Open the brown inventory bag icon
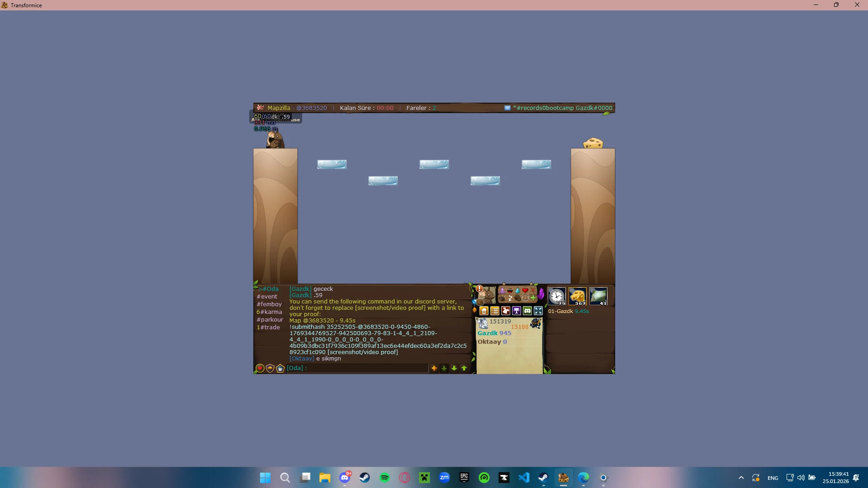 [x=479, y=303]
